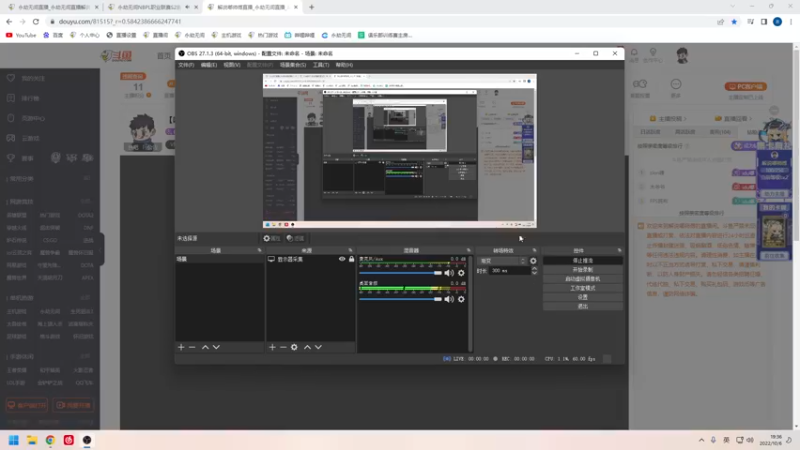Adjust the Mic/Aux volume slider

click(x=401, y=273)
